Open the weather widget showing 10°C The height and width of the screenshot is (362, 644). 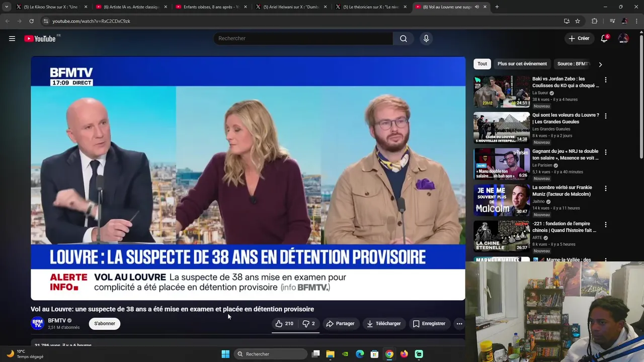point(25,354)
